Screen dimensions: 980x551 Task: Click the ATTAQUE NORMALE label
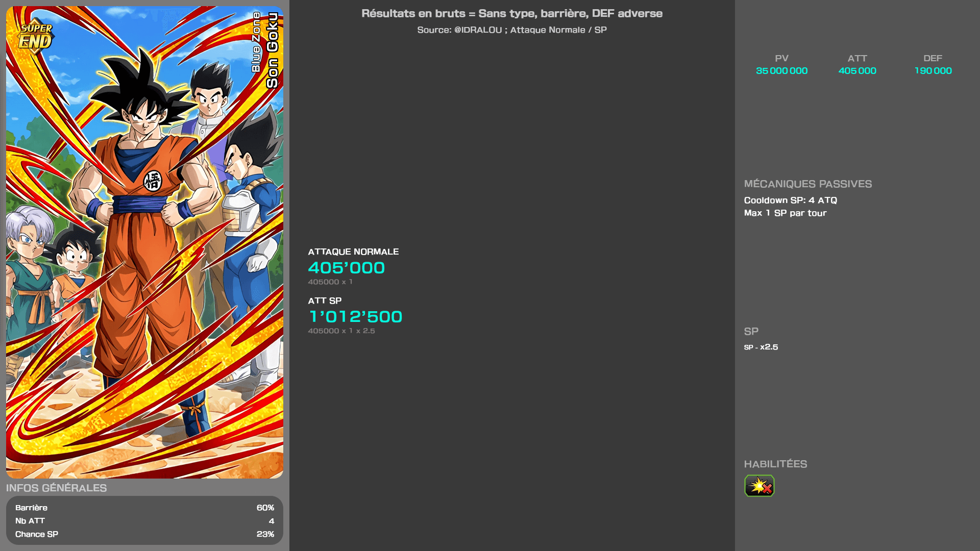tap(353, 252)
